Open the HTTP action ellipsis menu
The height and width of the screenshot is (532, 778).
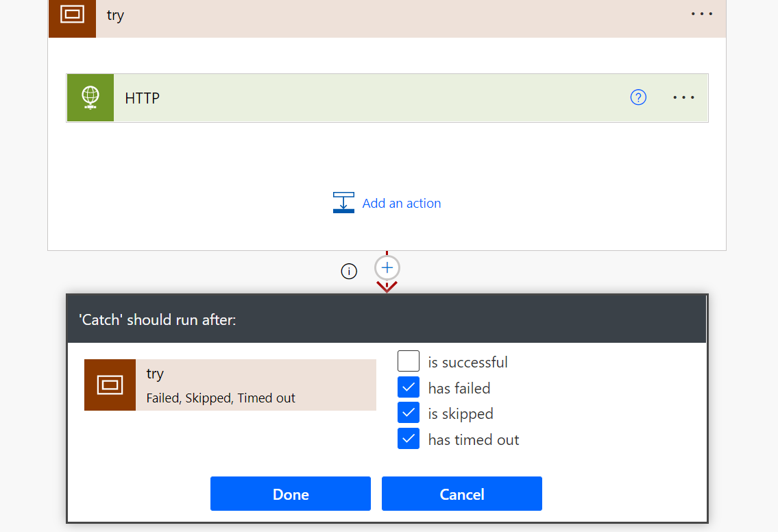click(x=683, y=98)
